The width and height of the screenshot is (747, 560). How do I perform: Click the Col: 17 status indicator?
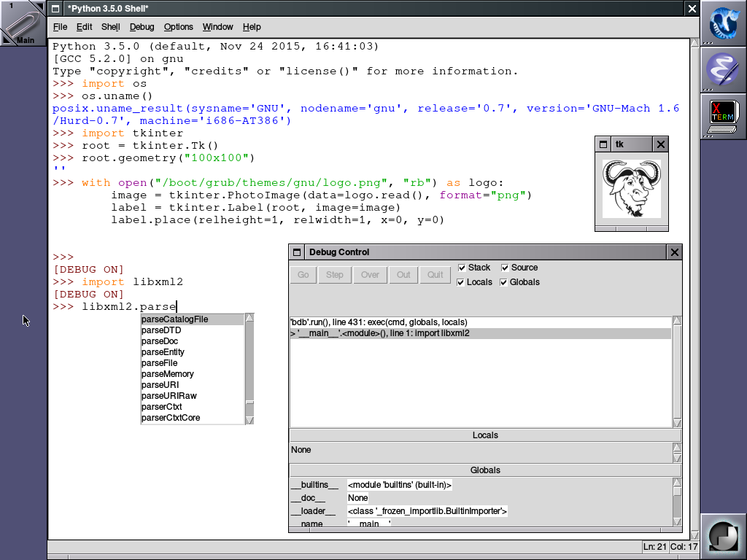[x=683, y=547]
